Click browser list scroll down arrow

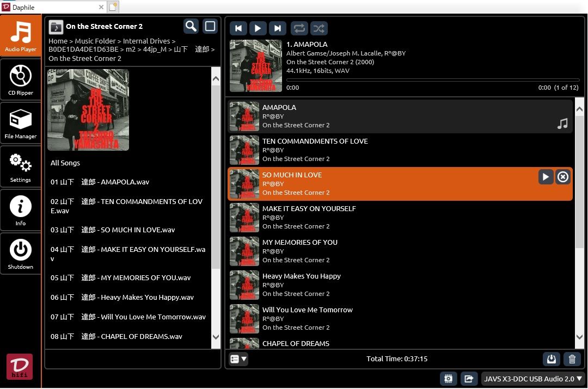pyautogui.click(x=216, y=337)
